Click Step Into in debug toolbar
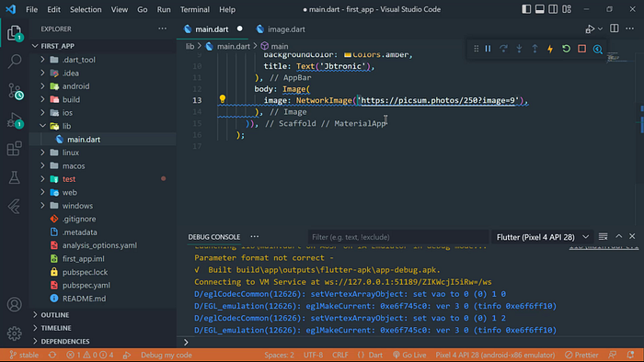This screenshot has height=362, width=644. [519, 49]
